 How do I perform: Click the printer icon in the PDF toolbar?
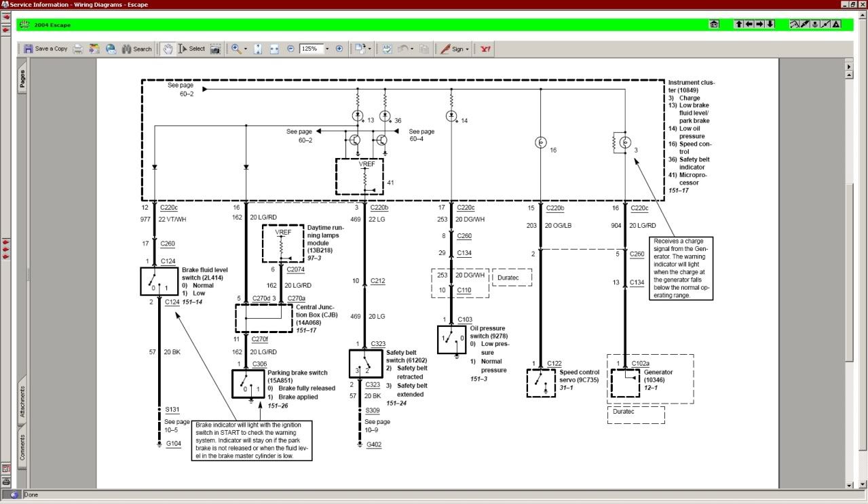click(78, 49)
